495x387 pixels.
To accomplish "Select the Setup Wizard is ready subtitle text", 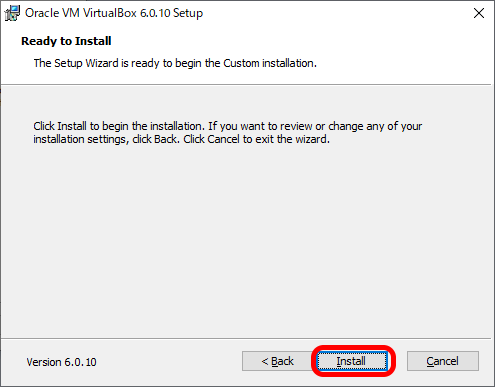I will [x=175, y=63].
